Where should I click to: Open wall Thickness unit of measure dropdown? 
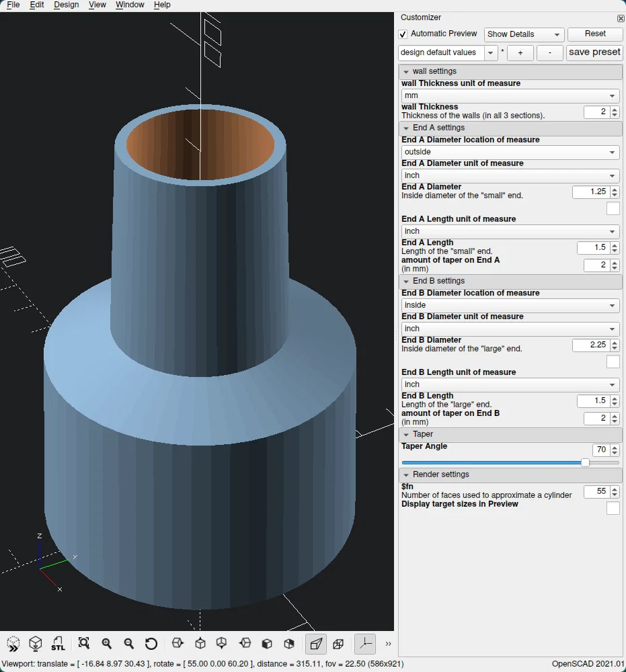pyautogui.click(x=510, y=95)
